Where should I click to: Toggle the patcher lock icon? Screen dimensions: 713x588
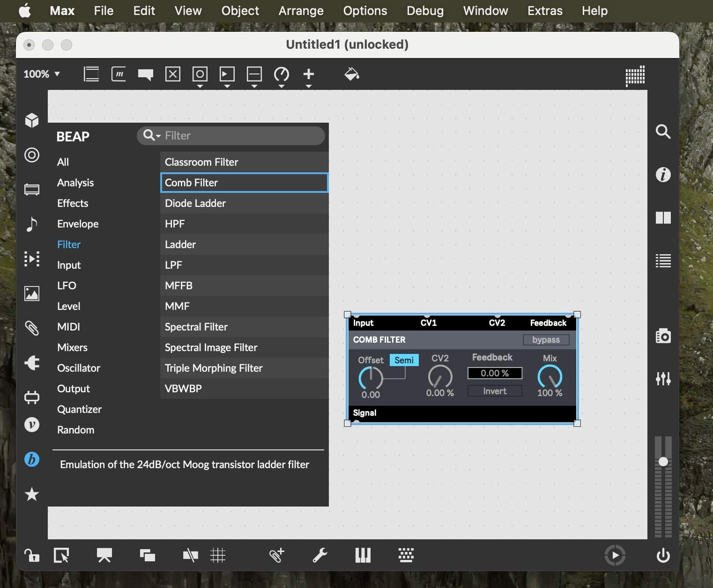tap(32, 555)
